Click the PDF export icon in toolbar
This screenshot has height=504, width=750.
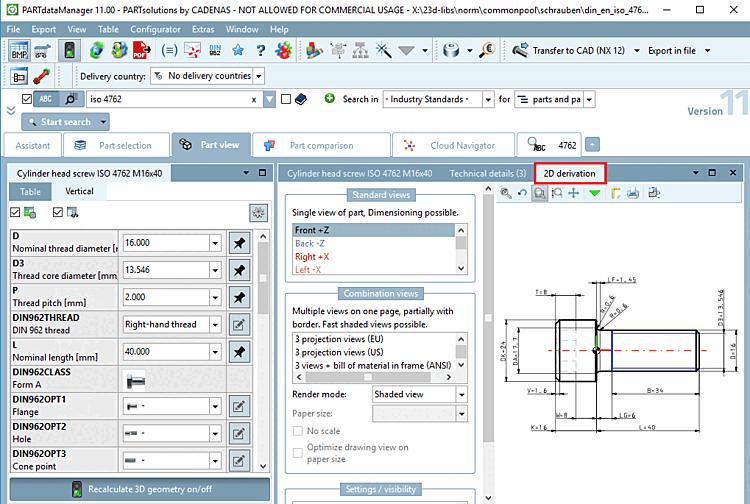click(x=142, y=50)
